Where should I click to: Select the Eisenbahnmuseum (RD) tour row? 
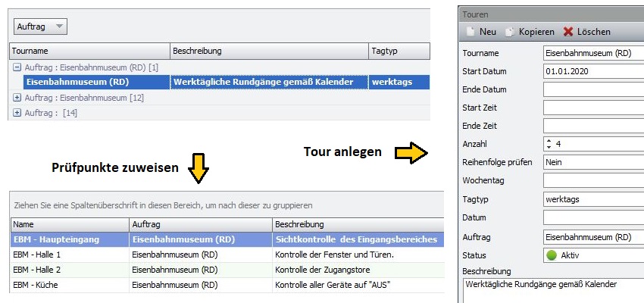point(220,82)
